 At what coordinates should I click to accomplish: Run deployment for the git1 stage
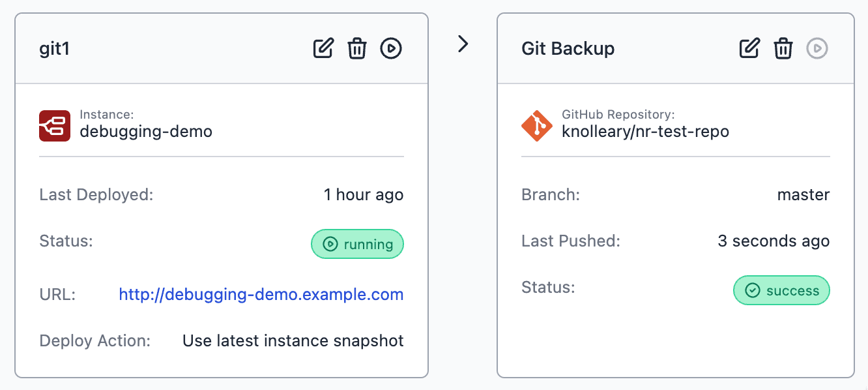(391, 48)
